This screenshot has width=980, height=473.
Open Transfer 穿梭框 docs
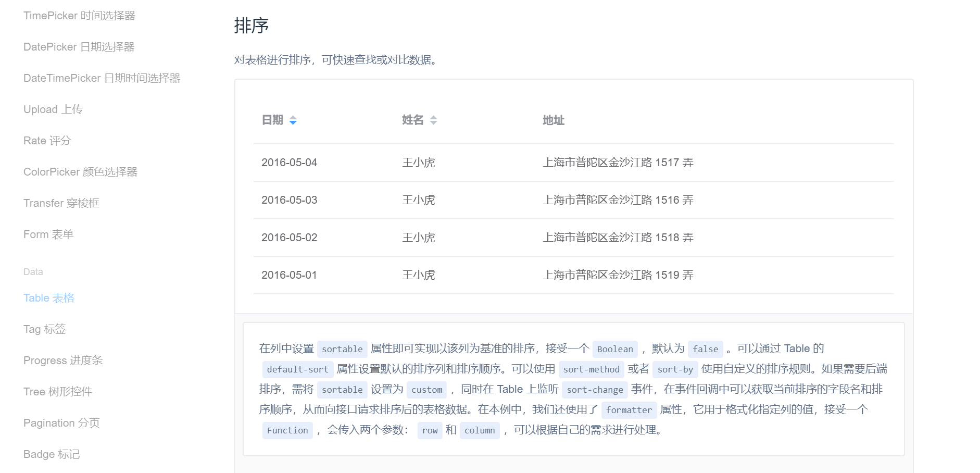(x=60, y=203)
